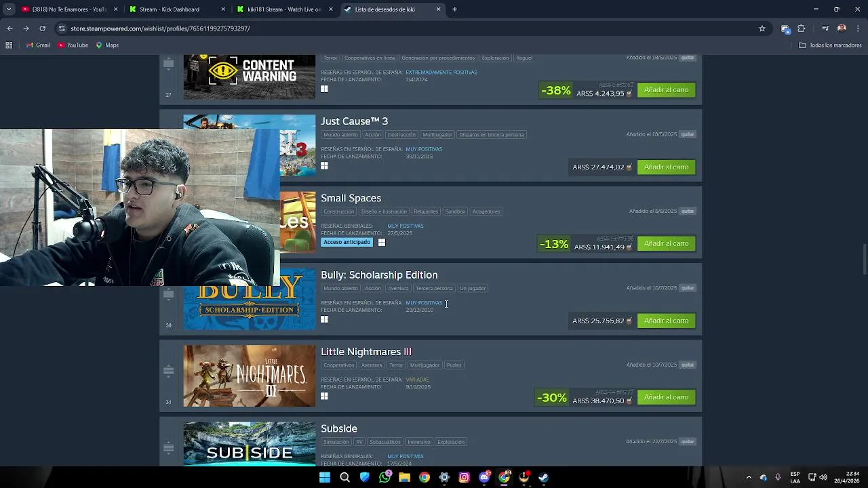Click the Content Warning cover image
The height and width of the screenshot is (488, 868).
click(250, 77)
